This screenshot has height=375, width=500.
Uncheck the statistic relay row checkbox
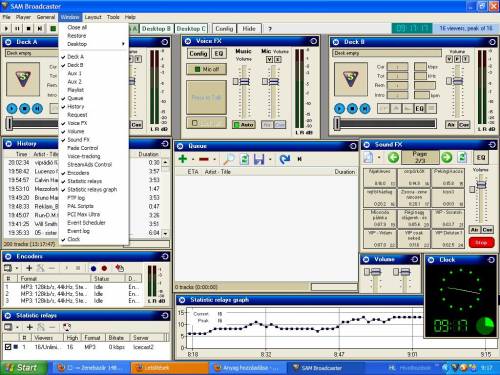[x=8, y=347]
